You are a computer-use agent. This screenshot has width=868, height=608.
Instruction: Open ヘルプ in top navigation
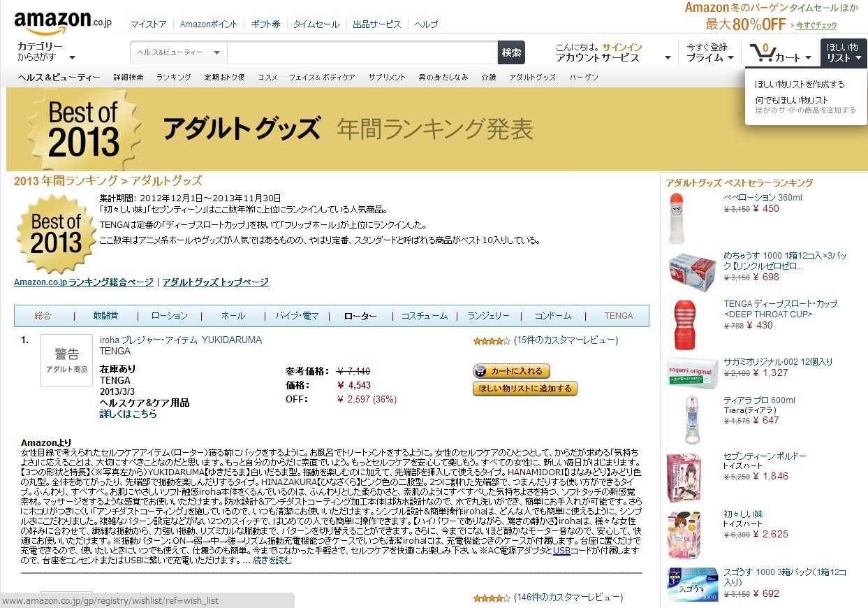(x=426, y=24)
